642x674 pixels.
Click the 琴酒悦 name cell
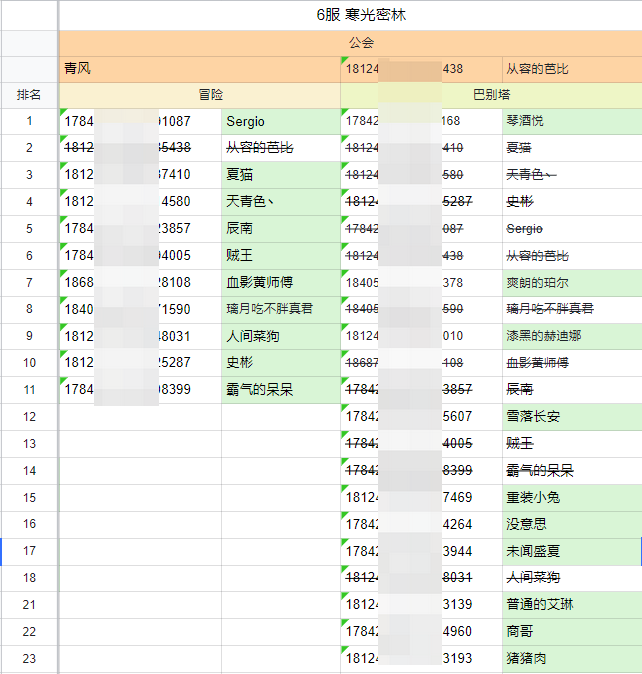(x=570, y=121)
